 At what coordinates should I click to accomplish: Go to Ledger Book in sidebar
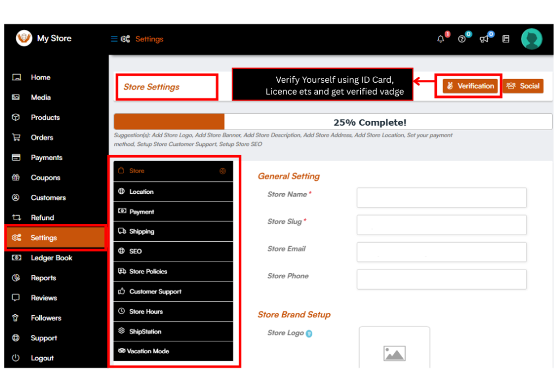click(51, 258)
